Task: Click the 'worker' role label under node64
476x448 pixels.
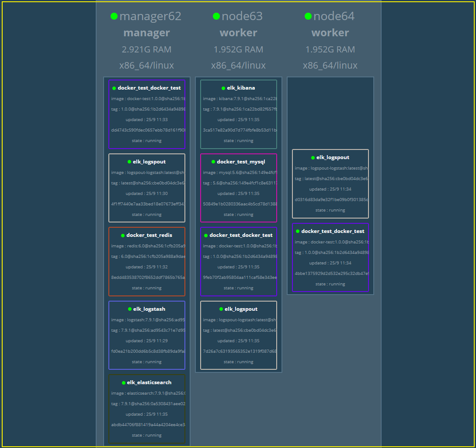Action: [x=330, y=33]
